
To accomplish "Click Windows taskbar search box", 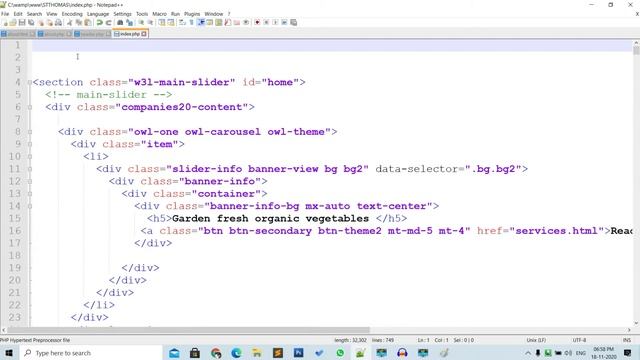I will 91,353.
